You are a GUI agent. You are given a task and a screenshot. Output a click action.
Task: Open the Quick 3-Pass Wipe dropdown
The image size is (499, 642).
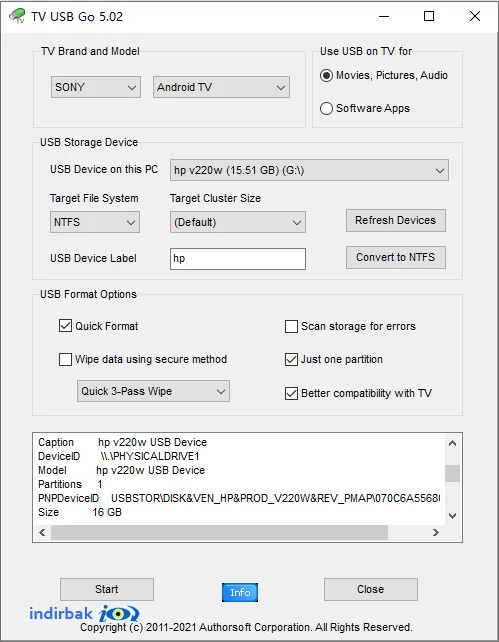[154, 391]
